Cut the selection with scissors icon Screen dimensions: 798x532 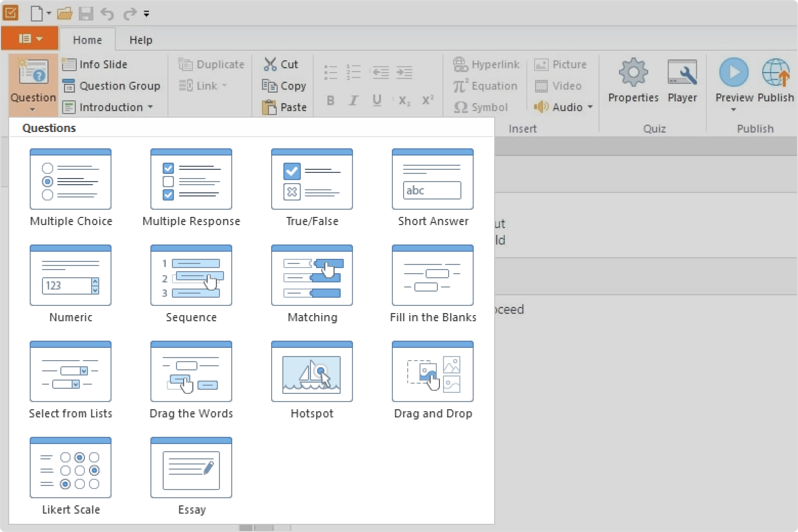(281, 64)
